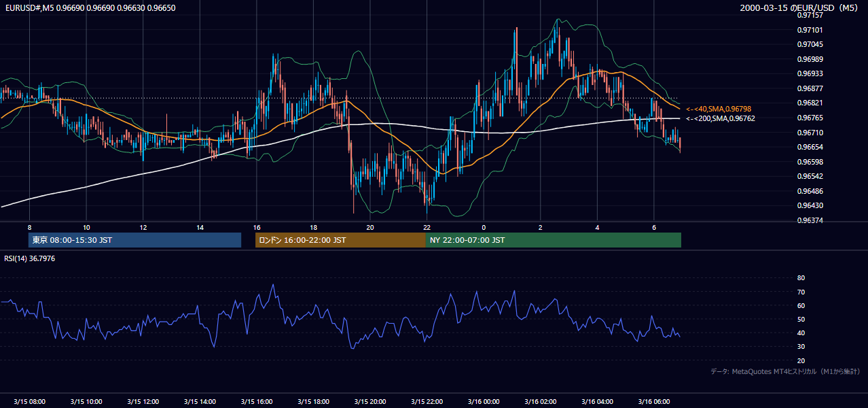Select the orange 40 SMA label 0.96798
The width and height of the screenshot is (868, 408).
719,109
